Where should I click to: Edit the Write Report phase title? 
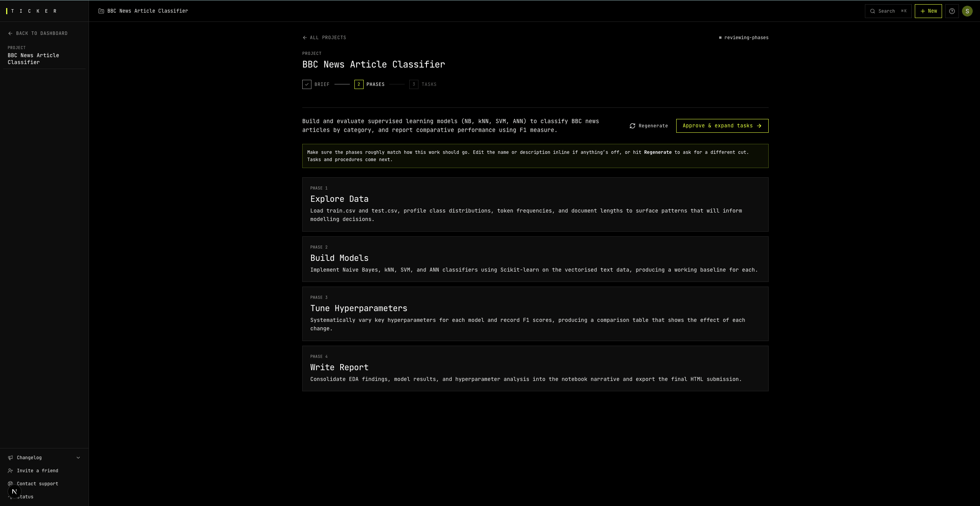pyautogui.click(x=339, y=367)
